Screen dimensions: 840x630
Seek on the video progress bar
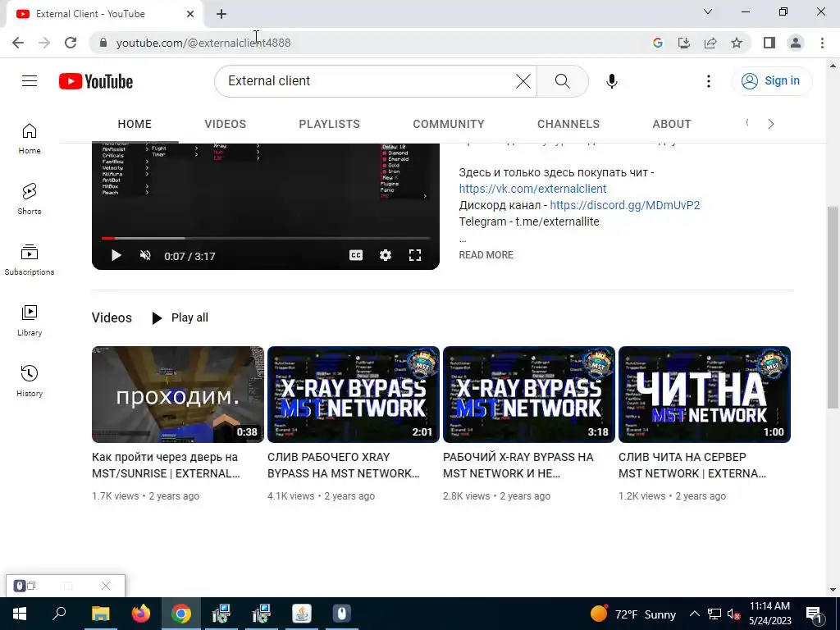coord(266,238)
